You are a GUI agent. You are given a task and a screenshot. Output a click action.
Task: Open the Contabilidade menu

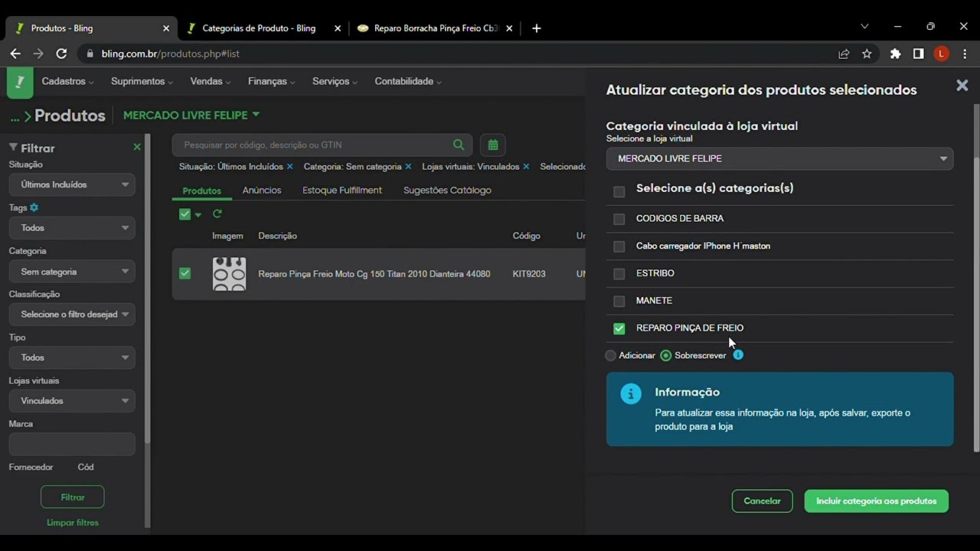[408, 81]
